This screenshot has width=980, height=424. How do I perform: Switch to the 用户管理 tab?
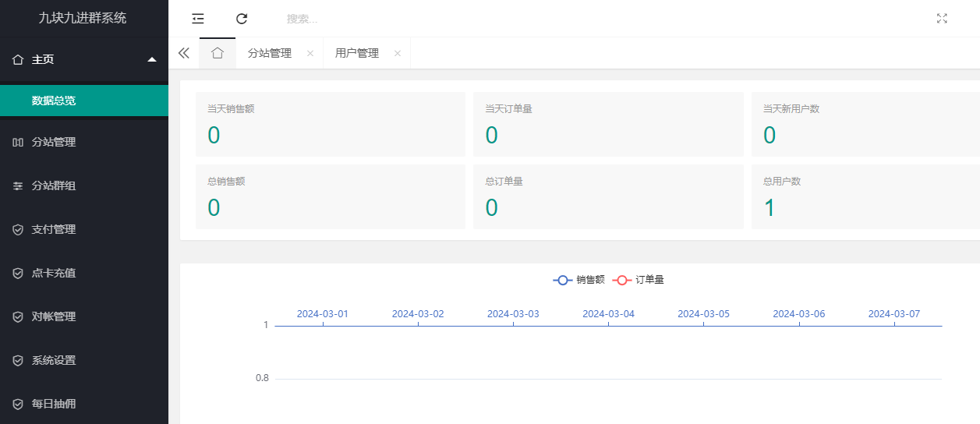click(x=356, y=53)
